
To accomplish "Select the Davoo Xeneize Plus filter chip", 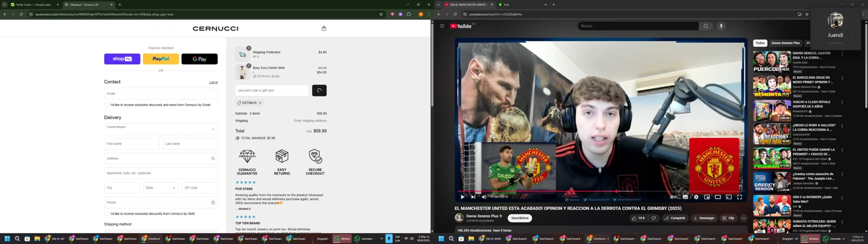I will tap(785, 43).
